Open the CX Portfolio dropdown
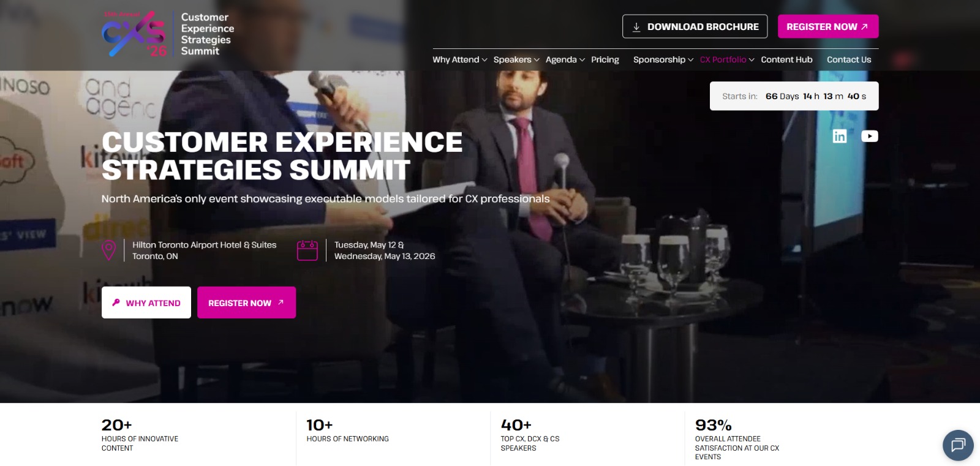Screen dimensions: 980x466 coord(727,59)
